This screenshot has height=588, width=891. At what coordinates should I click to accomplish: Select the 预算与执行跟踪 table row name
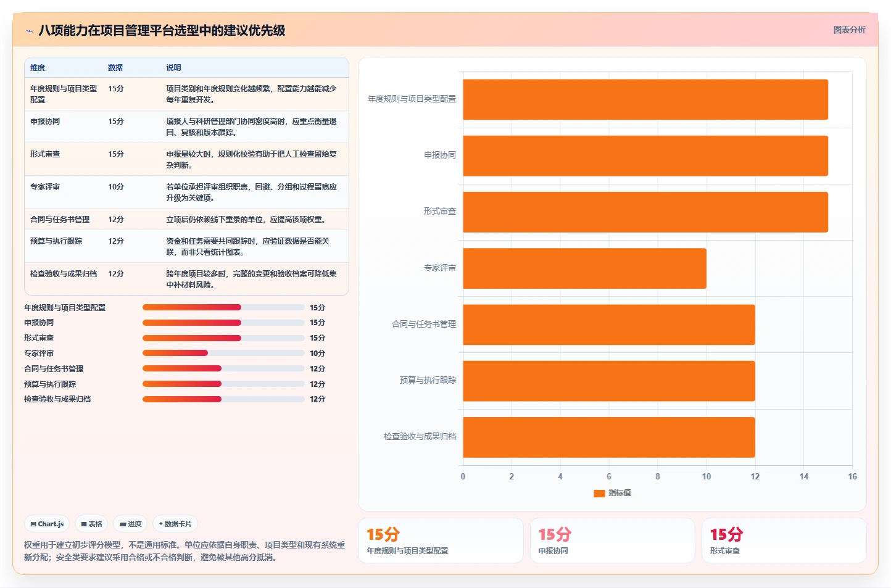pyautogui.click(x=56, y=241)
